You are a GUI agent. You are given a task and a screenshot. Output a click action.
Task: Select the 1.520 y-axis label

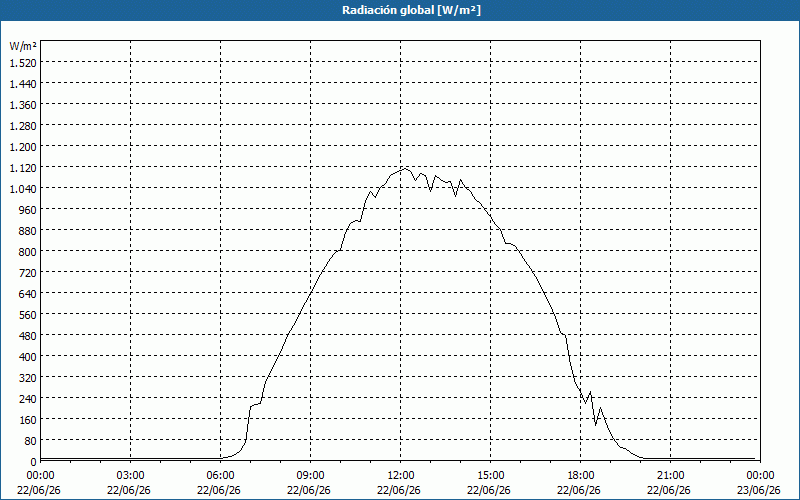click(x=23, y=63)
